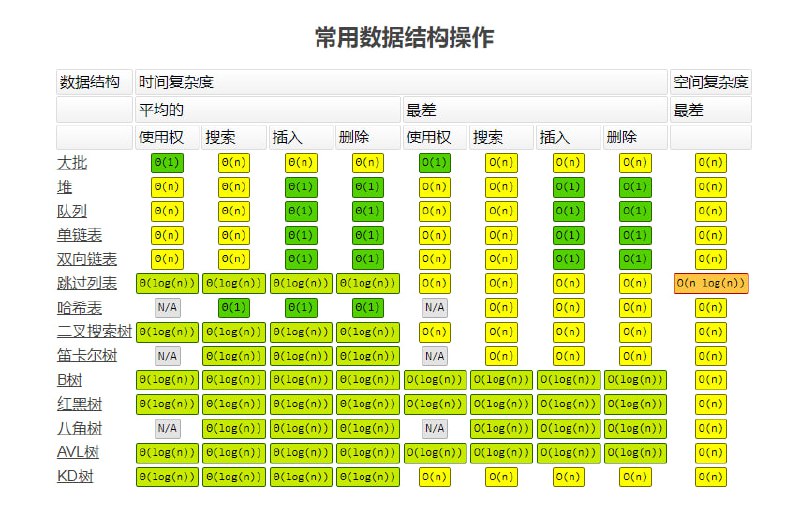Click the O(n) worst access cell for KD树

(x=435, y=477)
